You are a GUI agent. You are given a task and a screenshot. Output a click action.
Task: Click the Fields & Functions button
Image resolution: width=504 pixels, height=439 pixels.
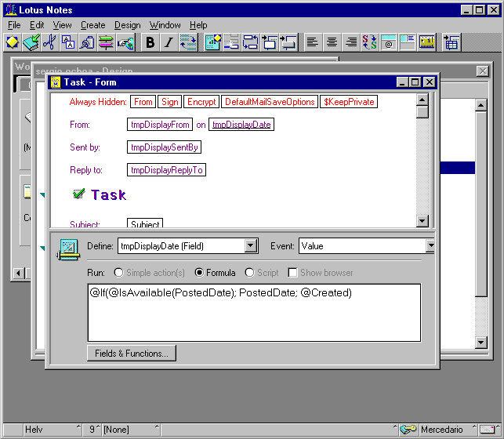[x=132, y=354]
